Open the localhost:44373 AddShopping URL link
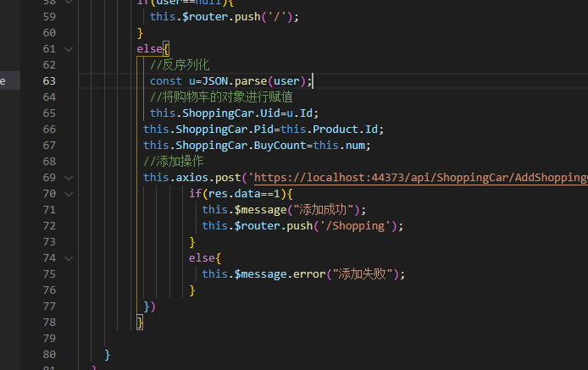Screen dimensions: 588x370 point(421,177)
